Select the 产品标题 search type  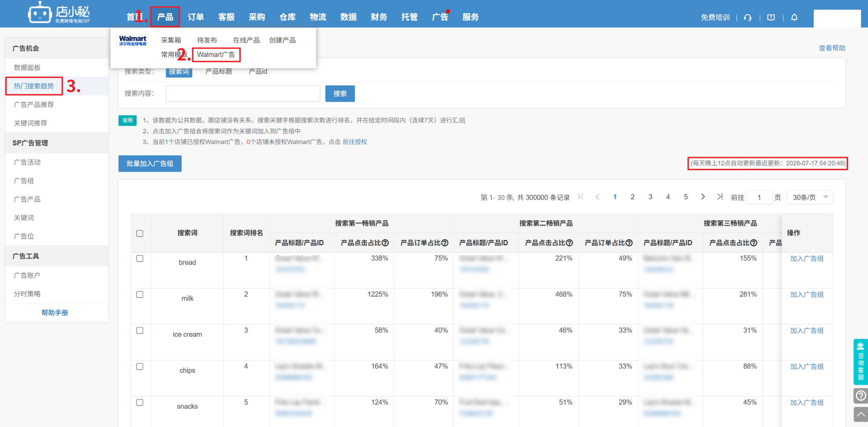point(219,71)
